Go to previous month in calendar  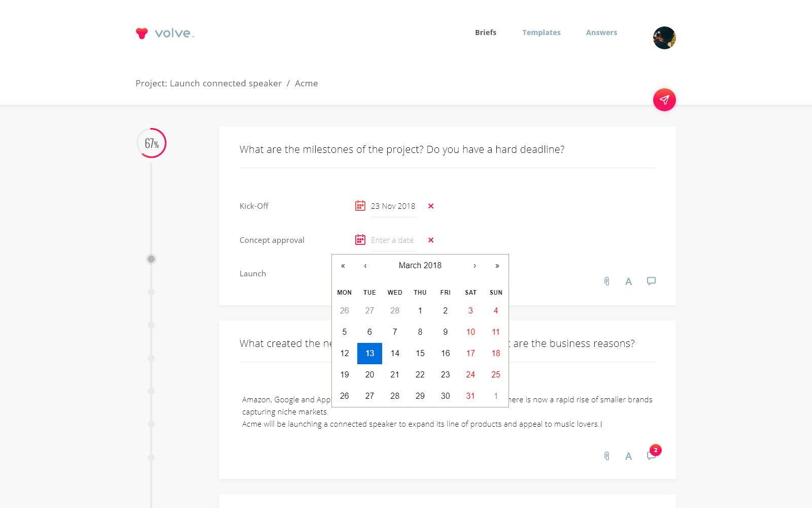pos(365,266)
